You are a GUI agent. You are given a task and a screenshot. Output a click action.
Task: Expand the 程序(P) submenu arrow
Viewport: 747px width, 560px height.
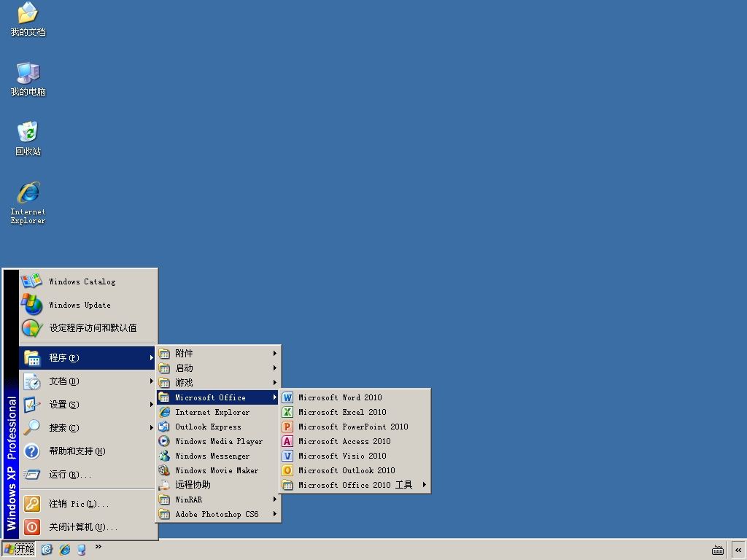coord(152,357)
